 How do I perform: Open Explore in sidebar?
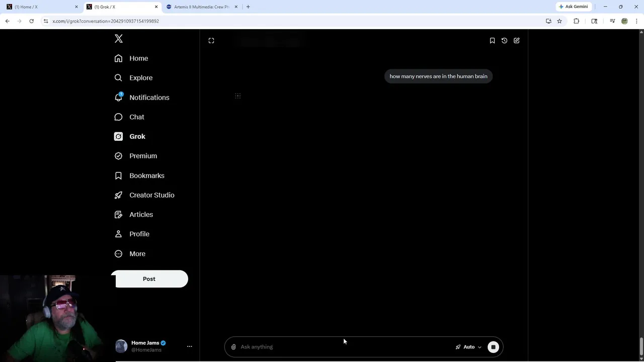point(133,78)
